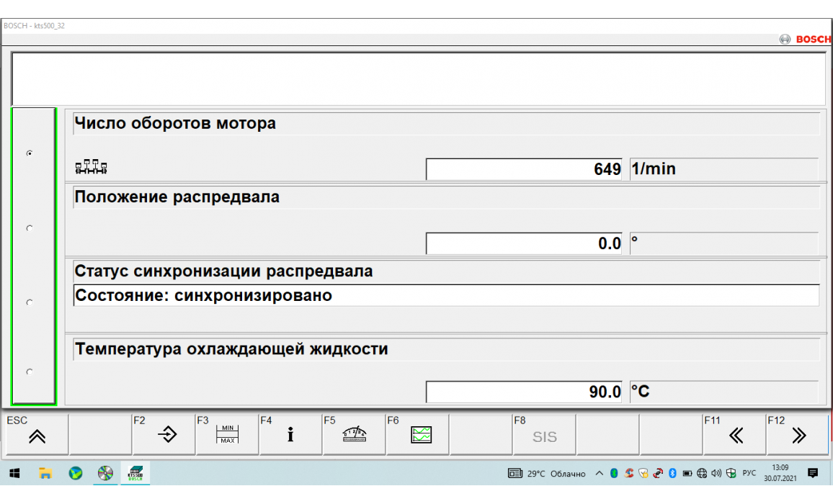The image size is (833, 504).
Task: Go to next page with F12
Action: (798, 434)
